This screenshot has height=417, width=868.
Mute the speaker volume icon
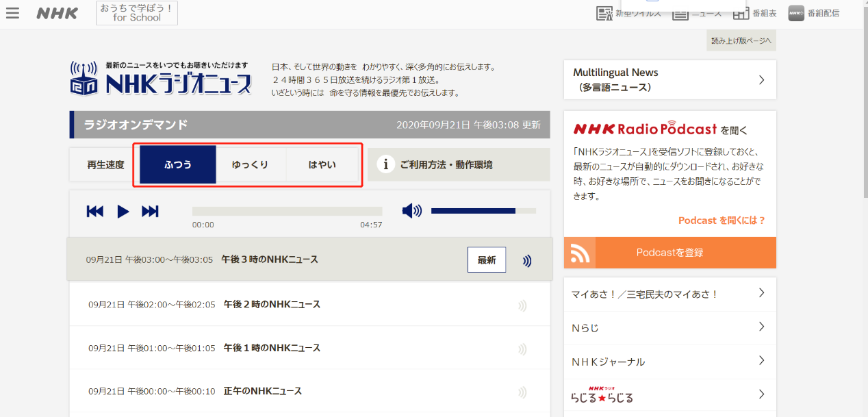click(412, 211)
